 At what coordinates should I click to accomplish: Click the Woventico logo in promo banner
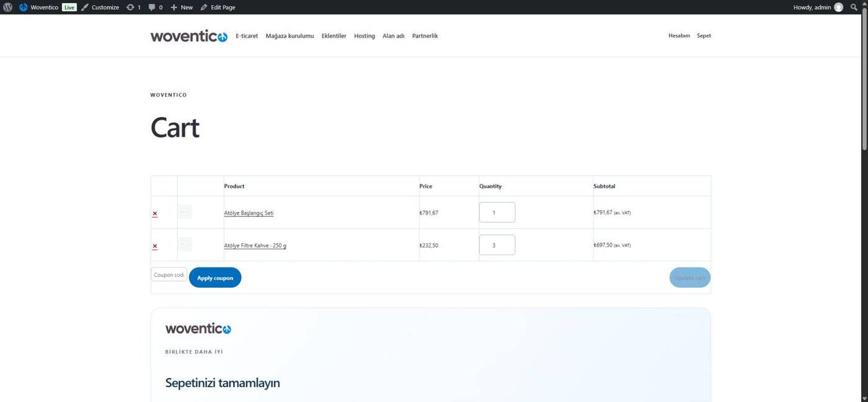(x=198, y=329)
